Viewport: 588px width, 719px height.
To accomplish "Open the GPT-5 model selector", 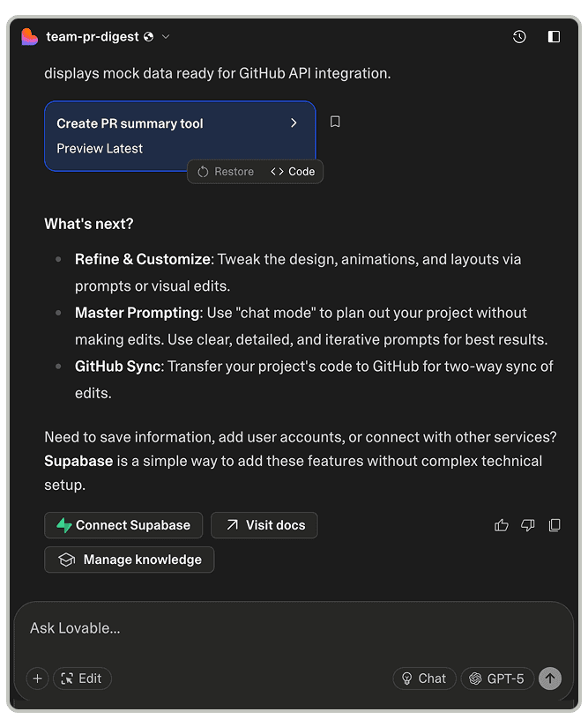I will [497, 678].
